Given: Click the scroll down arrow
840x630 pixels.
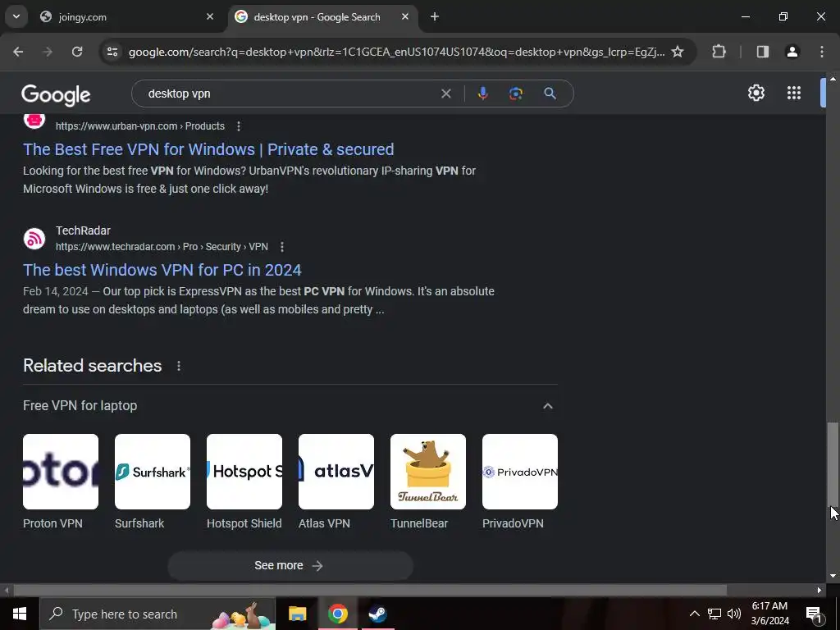Looking at the screenshot, I should (x=833, y=577).
